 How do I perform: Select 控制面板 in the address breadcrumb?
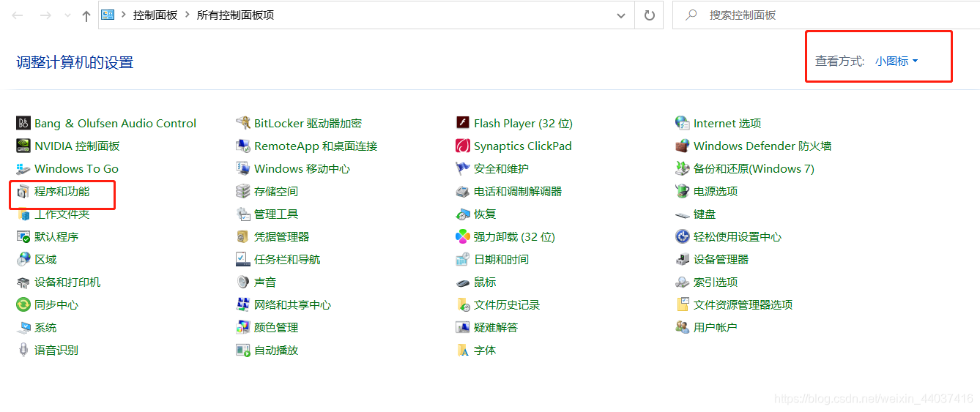click(x=155, y=15)
